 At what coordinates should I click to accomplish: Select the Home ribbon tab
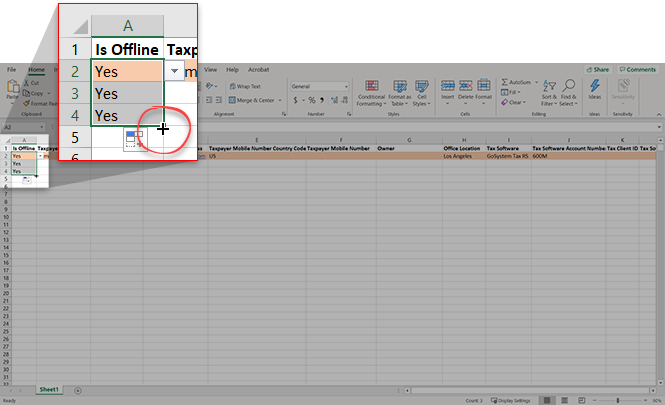click(x=36, y=70)
